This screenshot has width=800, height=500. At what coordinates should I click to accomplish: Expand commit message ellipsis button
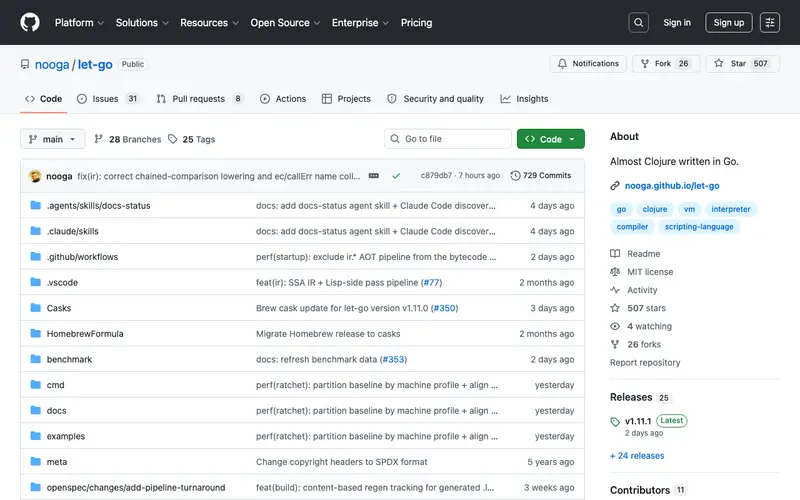click(373, 176)
